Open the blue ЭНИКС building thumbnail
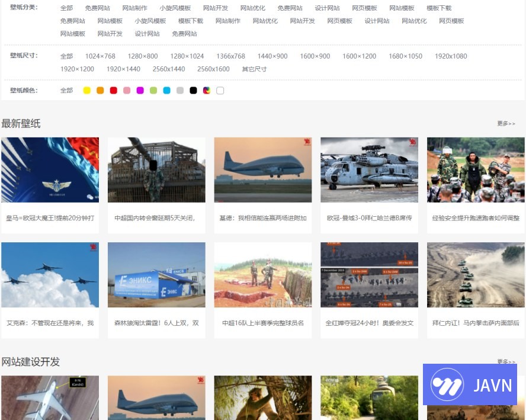 pyautogui.click(x=156, y=275)
